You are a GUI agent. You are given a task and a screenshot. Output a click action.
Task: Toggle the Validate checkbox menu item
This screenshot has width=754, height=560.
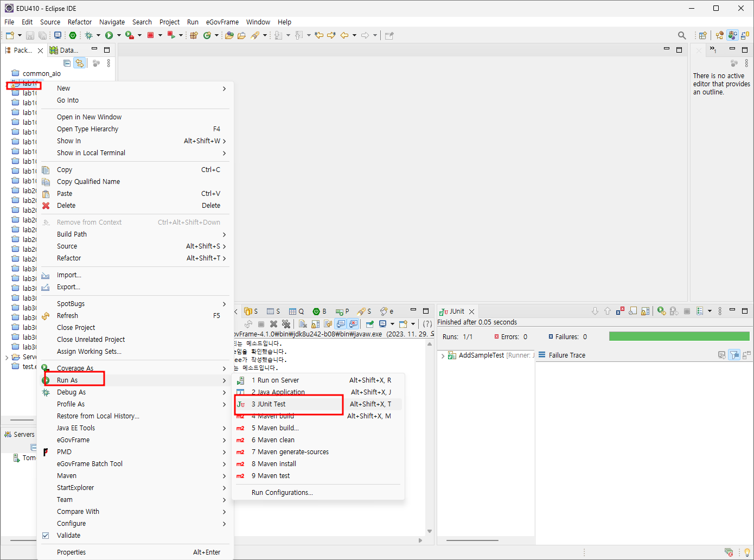(x=46, y=536)
